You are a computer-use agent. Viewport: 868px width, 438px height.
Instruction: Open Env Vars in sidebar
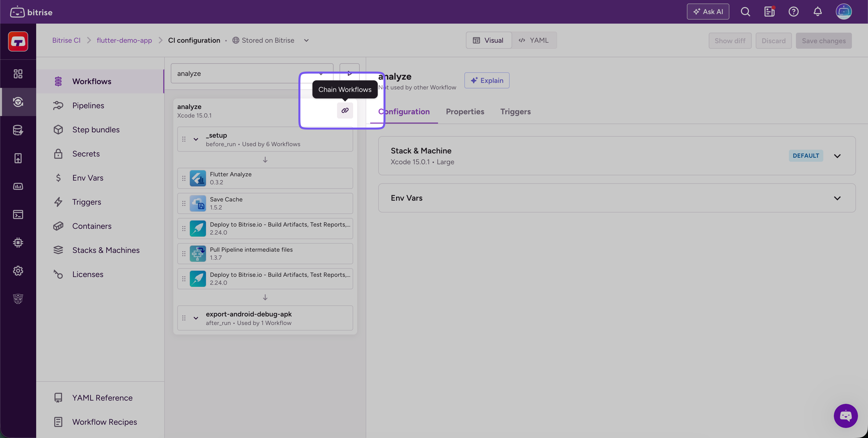pyautogui.click(x=100, y=178)
